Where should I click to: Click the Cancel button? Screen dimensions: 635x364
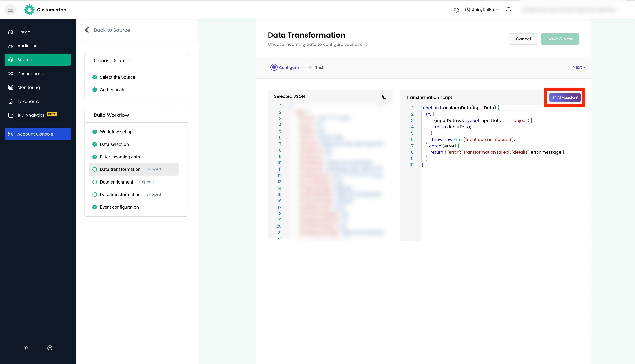(x=523, y=39)
